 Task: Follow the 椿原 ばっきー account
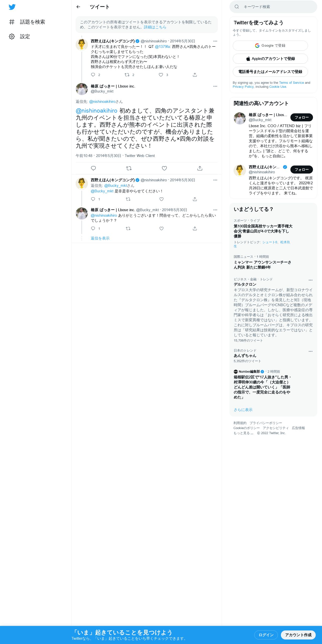point(301,117)
